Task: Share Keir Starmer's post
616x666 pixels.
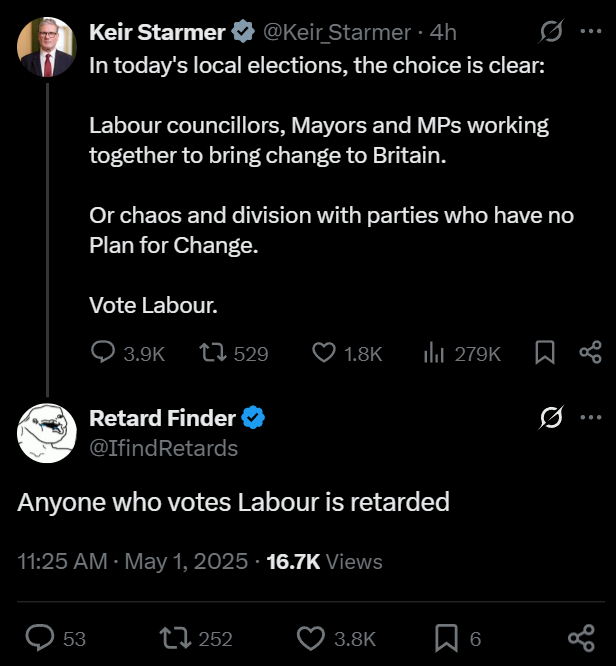Action: 590,353
